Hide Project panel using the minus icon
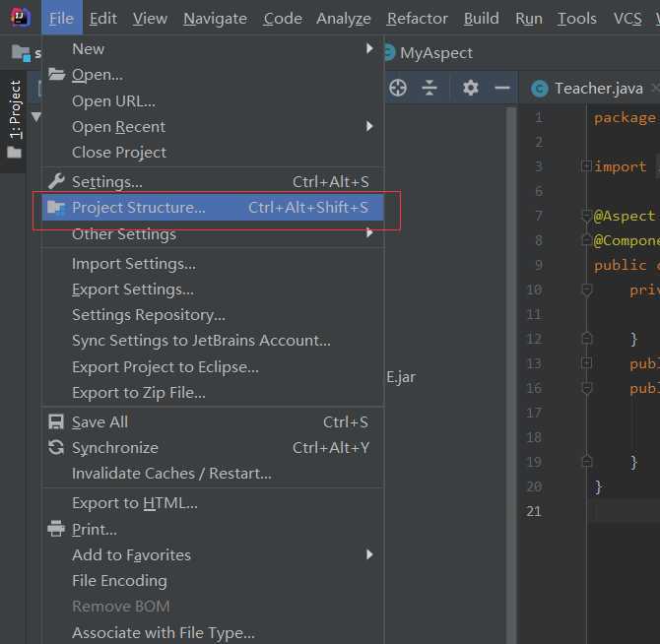This screenshot has height=644, width=660. pos(502,88)
